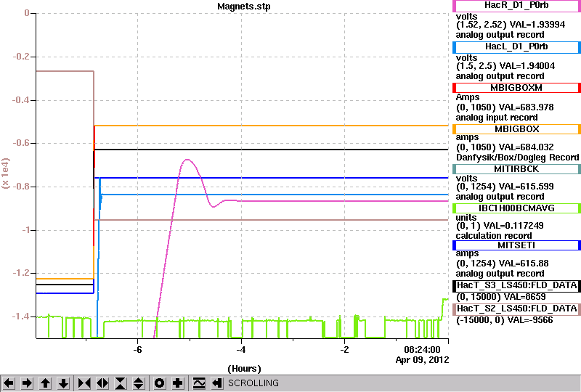Click the SCROLLING status label
The image size is (581, 392).
(253, 383)
